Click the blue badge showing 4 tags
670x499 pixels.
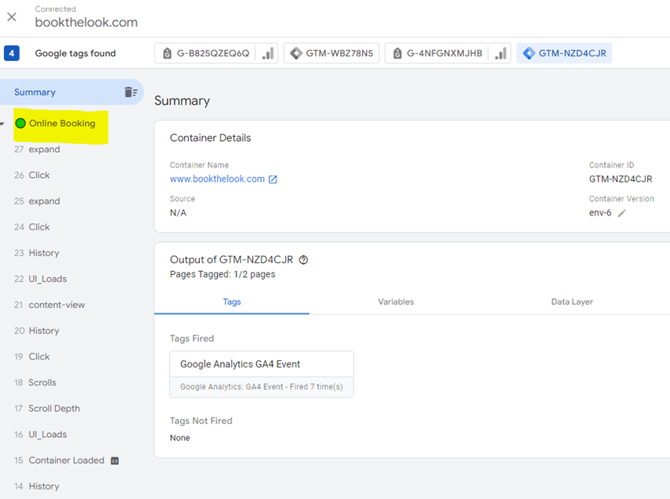12,53
